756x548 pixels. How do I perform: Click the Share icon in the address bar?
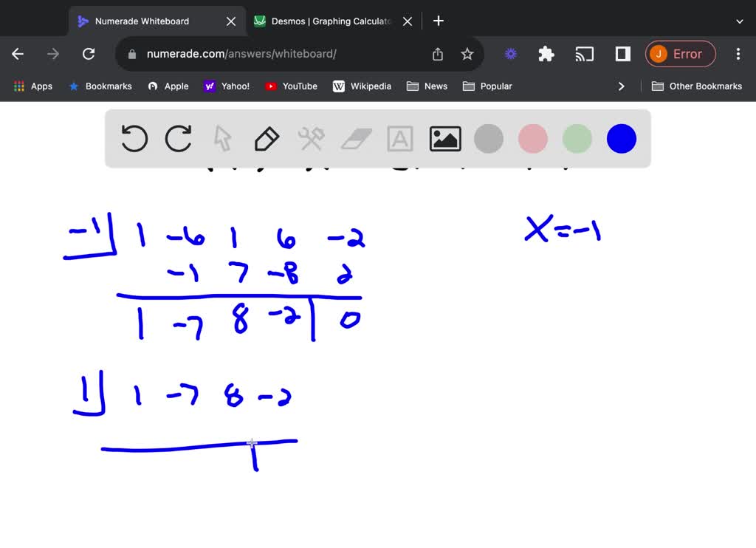click(437, 54)
